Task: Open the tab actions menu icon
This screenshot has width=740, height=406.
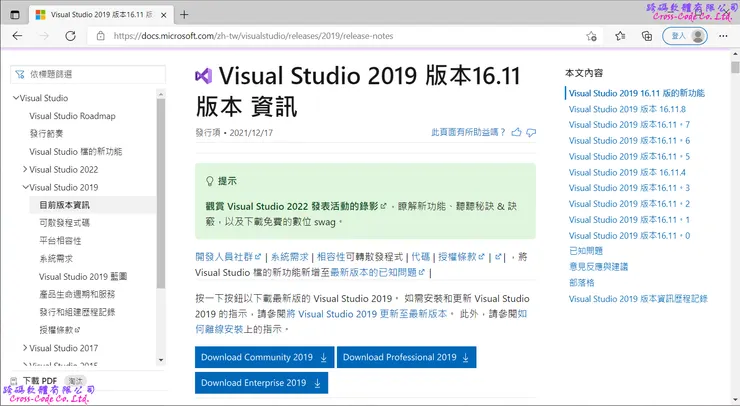Action: click(15, 15)
